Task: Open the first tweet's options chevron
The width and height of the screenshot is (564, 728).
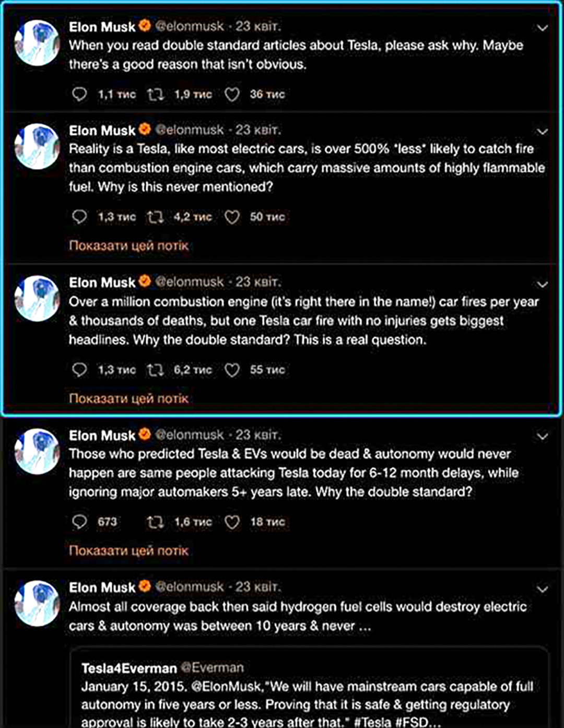Action: [543, 28]
